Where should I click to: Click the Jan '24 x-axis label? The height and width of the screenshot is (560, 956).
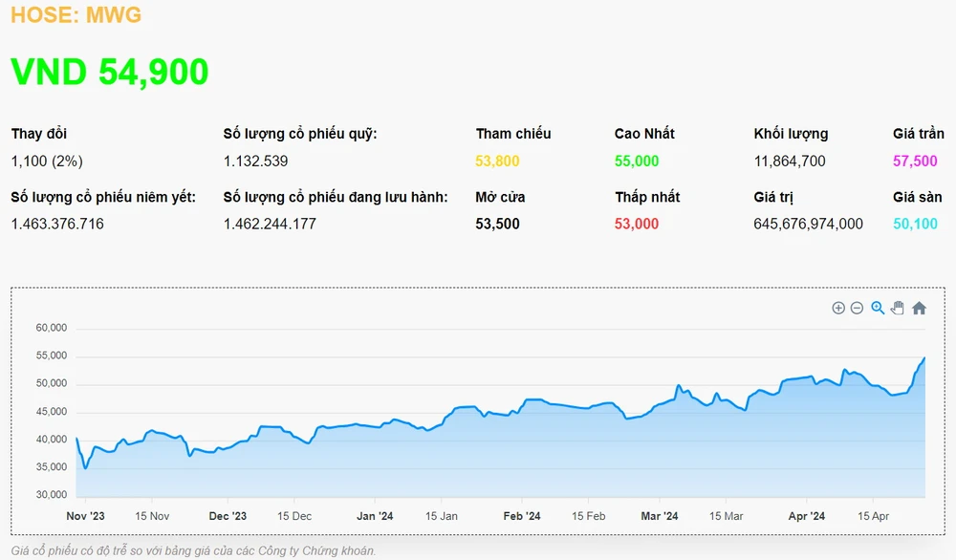[375, 516]
